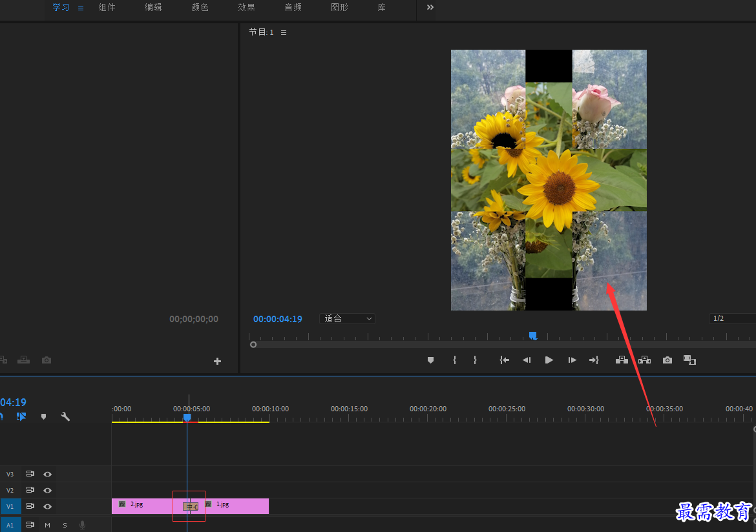Screen dimensions: 756x532
Task: Toggle Linked Selection in the timeline
Action: click(x=21, y=416)
